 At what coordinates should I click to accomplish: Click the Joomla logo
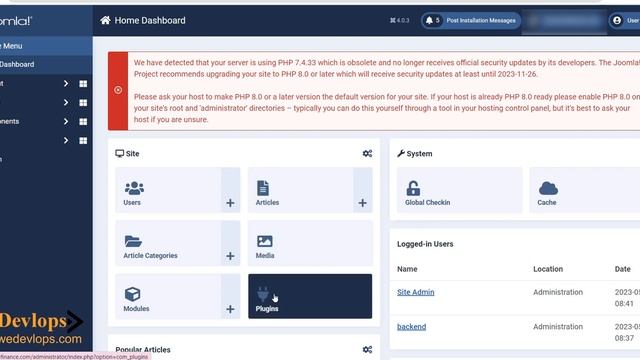pos(16,21)
